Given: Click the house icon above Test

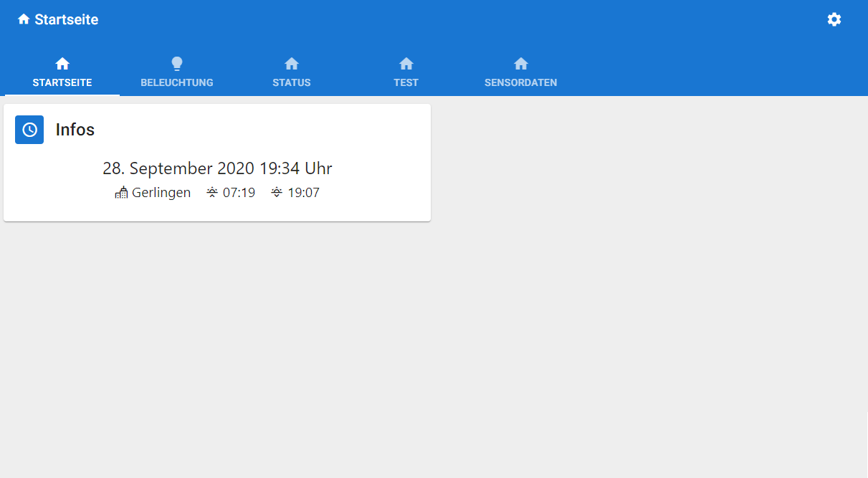Looking at the screenshot, I should click(406, 64).
